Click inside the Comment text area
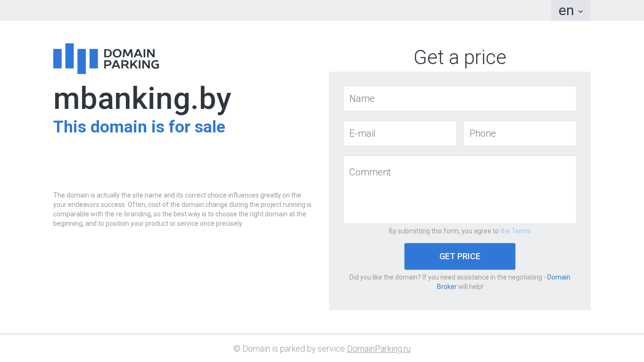Viewport: 644px width, 362px height. pyautogui.click(x=460, y=189)
